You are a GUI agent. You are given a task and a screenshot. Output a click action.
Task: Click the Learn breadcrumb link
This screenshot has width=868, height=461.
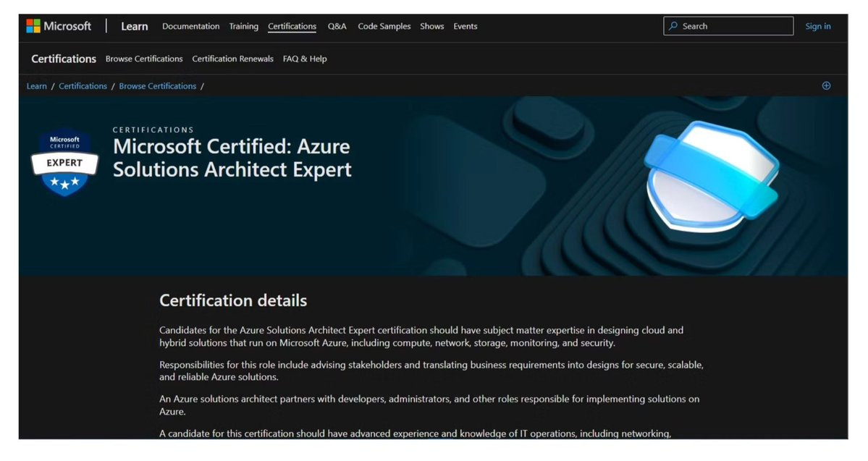[x=36, y=86]
